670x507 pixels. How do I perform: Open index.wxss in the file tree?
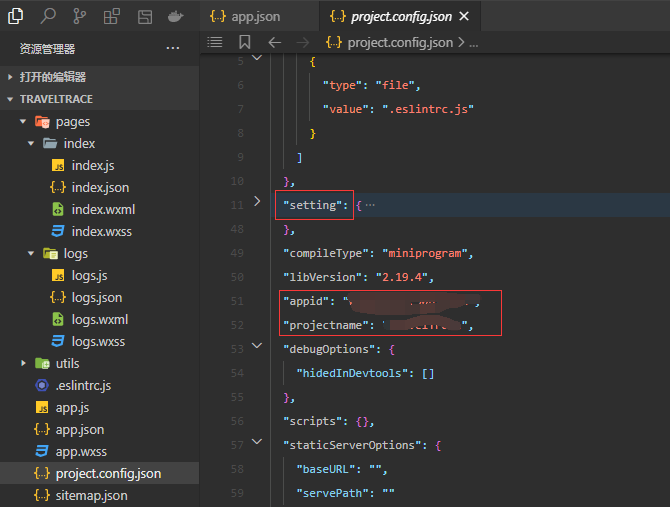[x=100, y=232]
